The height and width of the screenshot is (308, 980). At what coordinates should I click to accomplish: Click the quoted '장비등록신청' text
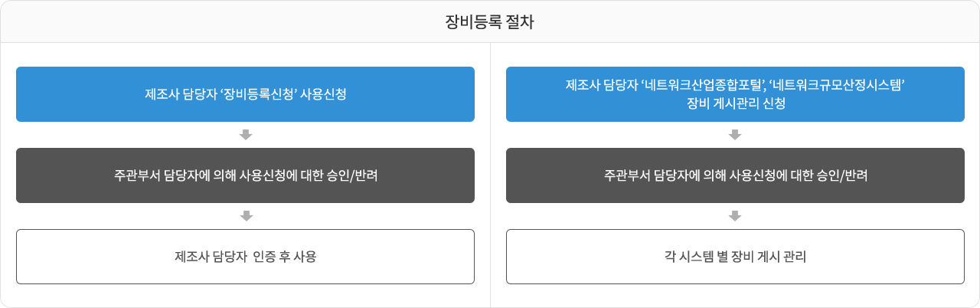[x=259, y=94]
